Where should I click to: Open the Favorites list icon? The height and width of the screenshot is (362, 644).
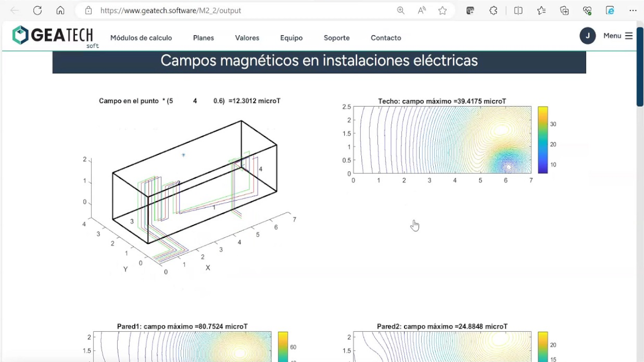[541, 10]
